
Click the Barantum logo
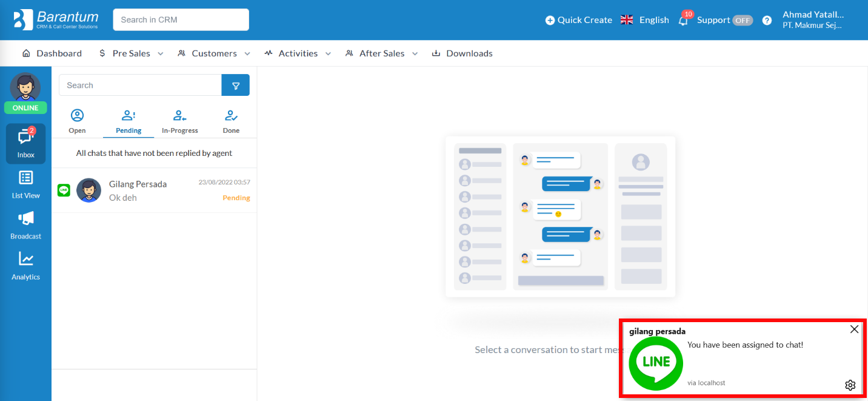pyautogui.click(x=56, y=19)
